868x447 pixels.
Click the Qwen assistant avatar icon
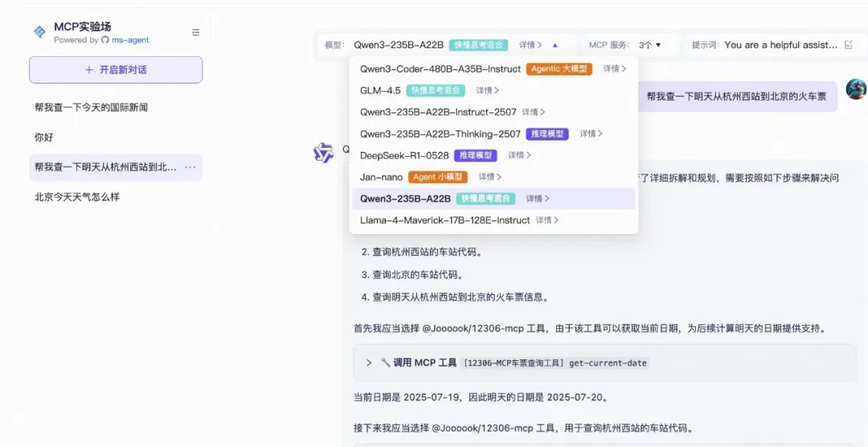[x=323, y=152]
